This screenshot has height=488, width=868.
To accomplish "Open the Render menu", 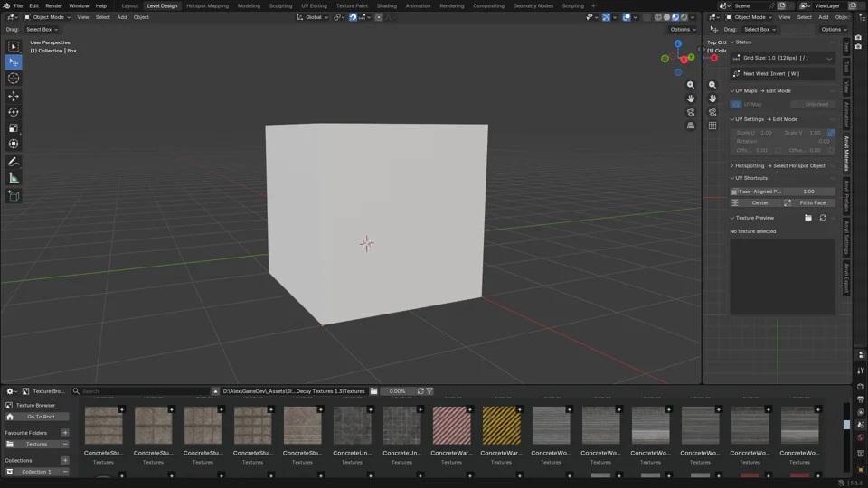I will point(53,5).
